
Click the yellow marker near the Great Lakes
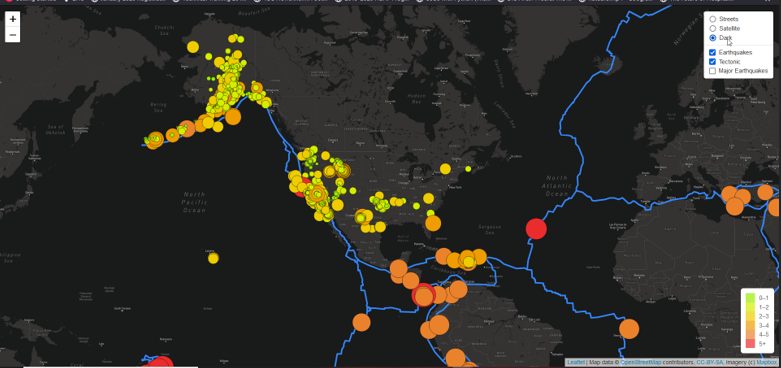point(445,169)
